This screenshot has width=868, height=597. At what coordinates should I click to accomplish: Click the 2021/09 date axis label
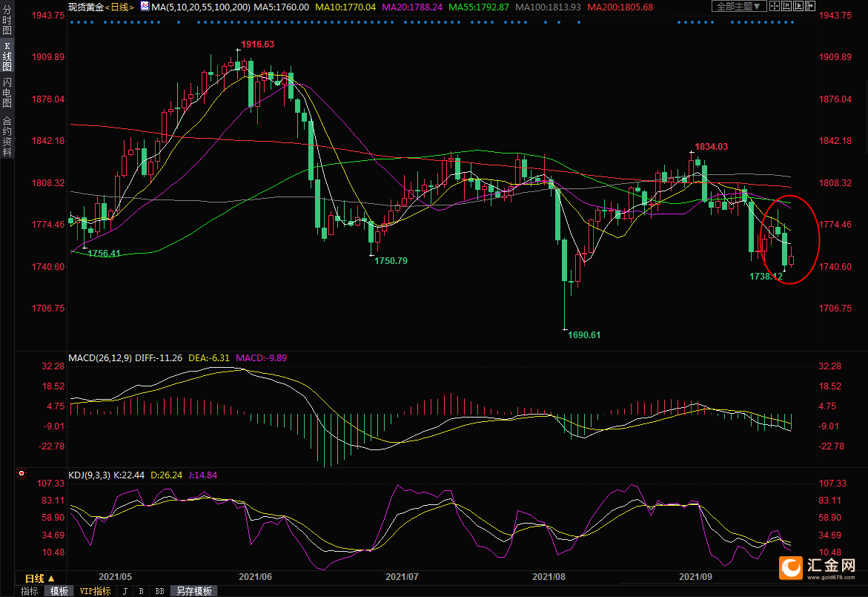(695, 576)
